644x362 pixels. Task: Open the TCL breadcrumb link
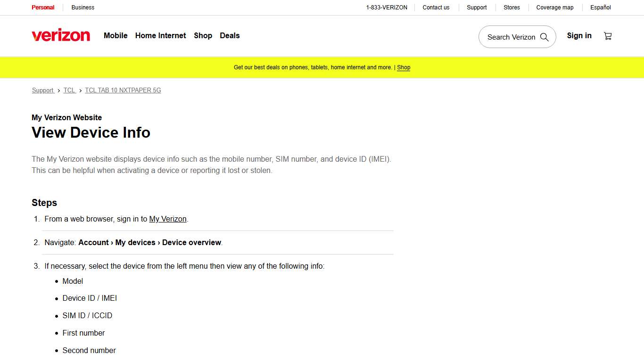point(69,90)
